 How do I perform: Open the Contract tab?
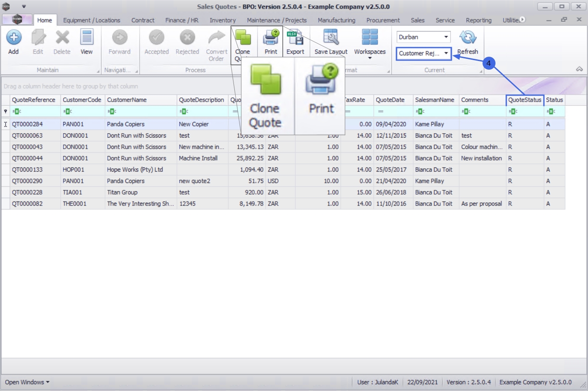coord(143,20)
